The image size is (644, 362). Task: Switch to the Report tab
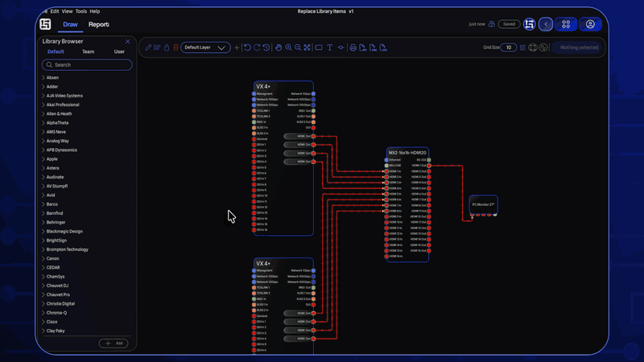(99, 25)
